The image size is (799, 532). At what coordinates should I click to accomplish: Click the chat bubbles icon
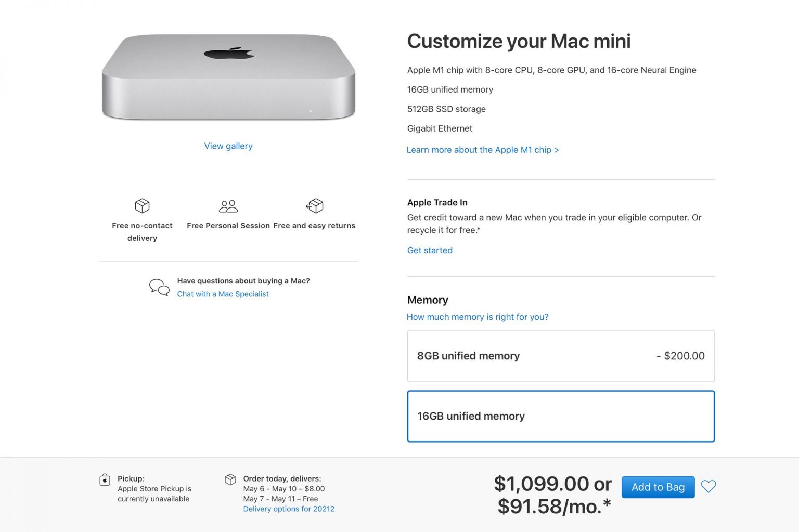159,287
